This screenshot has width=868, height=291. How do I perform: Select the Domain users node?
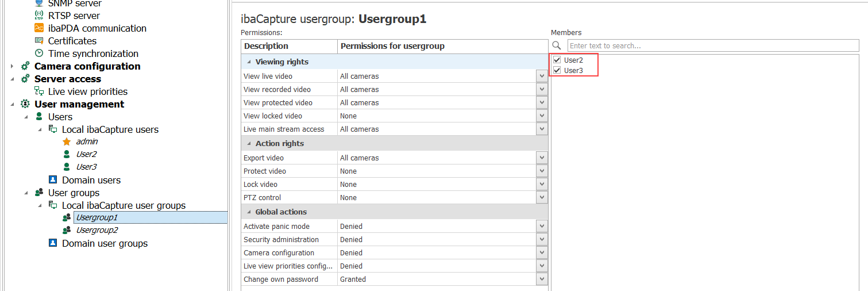pyautogui.click(x=91, y=180)
